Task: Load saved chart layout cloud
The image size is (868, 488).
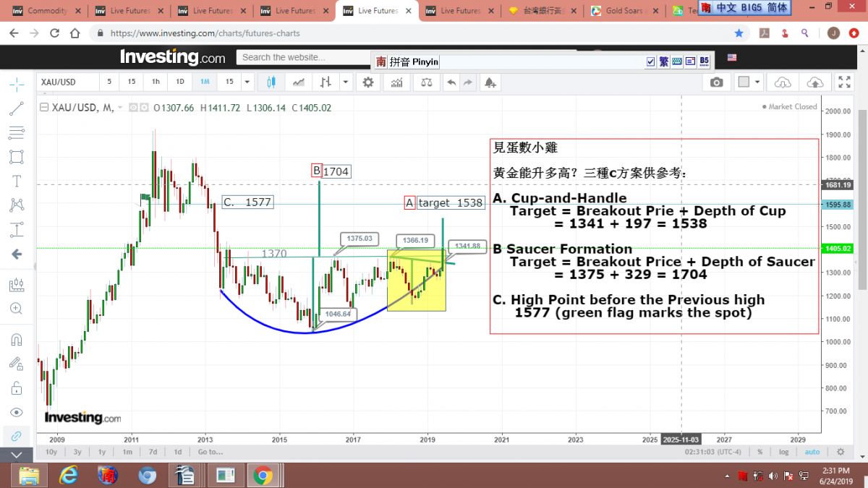Action: pos(782,82)
